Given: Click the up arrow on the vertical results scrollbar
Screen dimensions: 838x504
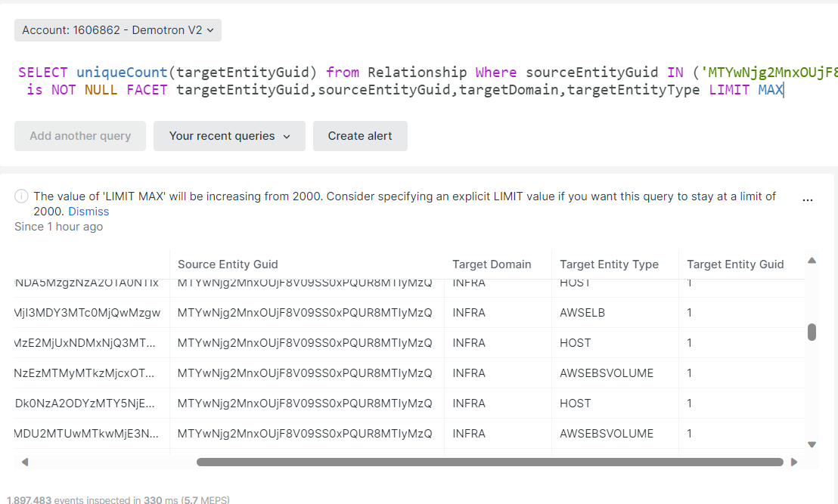Looking at the screenshot, I should pos(812,260).
